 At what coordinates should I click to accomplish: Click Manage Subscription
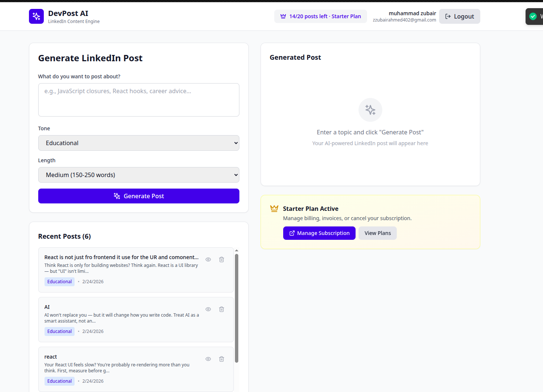pos(319,233)
